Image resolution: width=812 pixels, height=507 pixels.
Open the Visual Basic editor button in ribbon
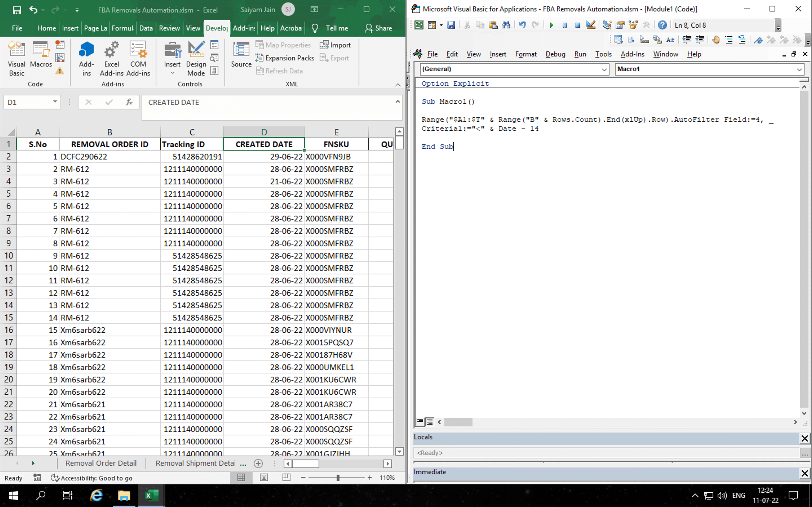pyautogui.click(x=16, y=58)
